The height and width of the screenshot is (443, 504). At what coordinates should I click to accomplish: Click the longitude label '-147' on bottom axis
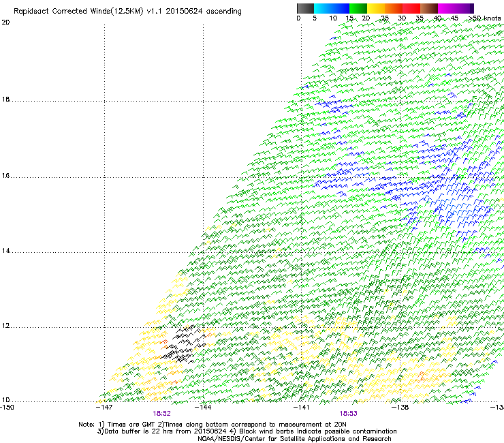[104, 408]
